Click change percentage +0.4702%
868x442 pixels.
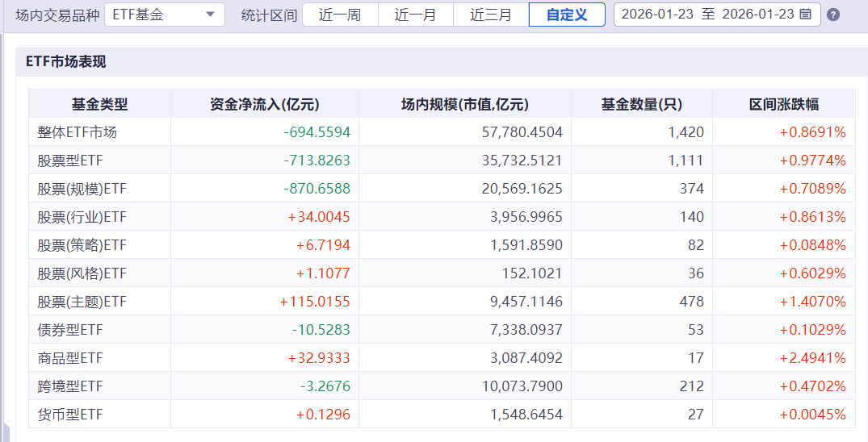coord(812,386)
